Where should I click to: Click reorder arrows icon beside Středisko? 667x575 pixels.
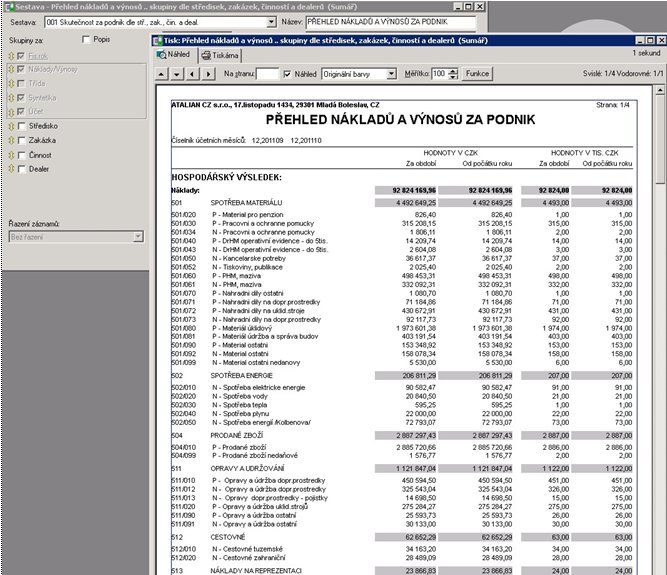point(11,126)
